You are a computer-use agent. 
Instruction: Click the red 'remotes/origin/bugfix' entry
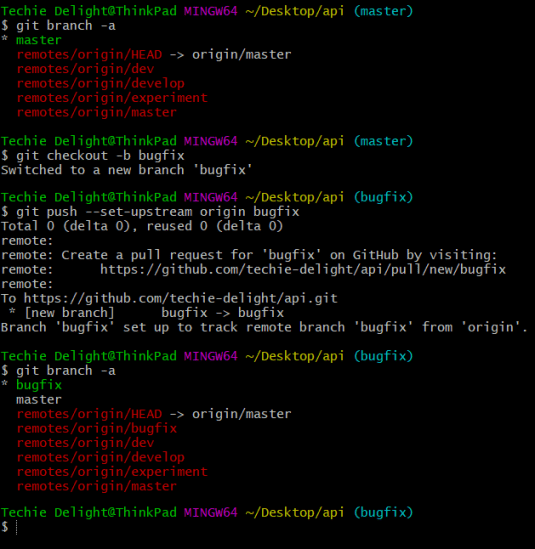97,428
